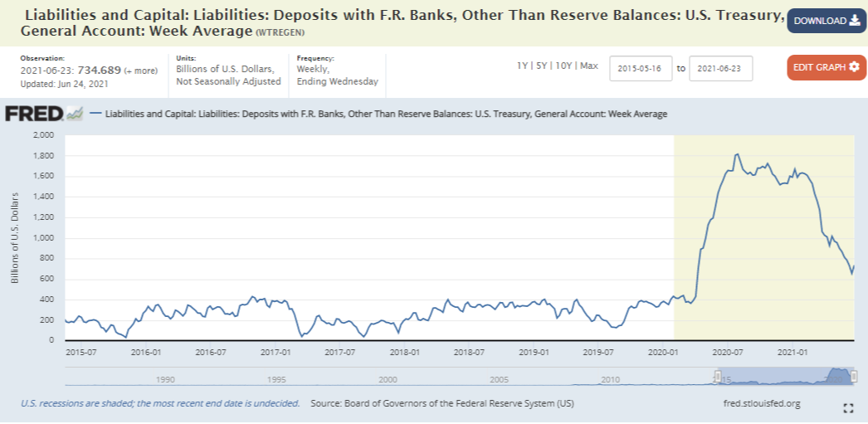868x424 pixels.
Task: Edit the end date field 2021-06-23
Action: tap(721, 69)
